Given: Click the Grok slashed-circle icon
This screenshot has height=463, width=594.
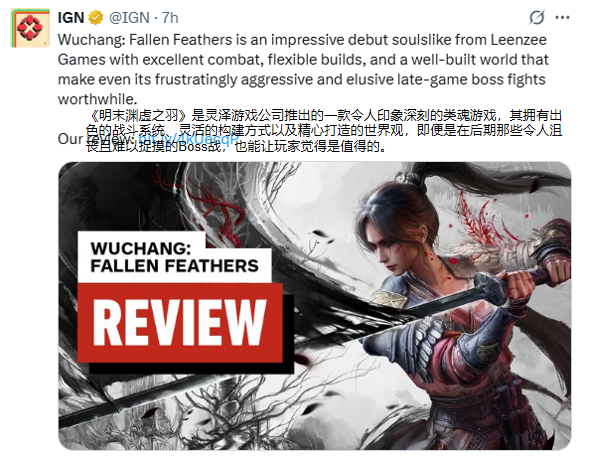Looking at the screenshot, I should coord(537,17).
